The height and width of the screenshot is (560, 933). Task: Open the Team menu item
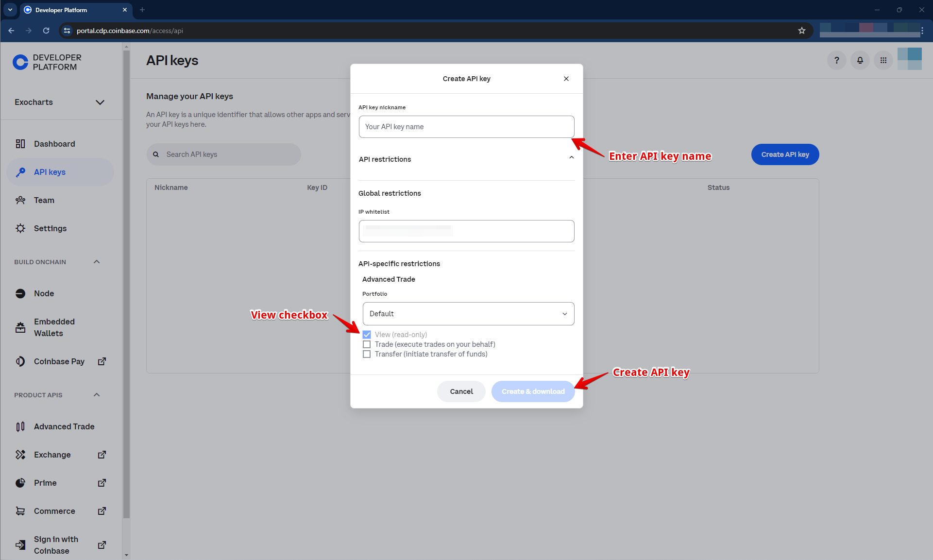coord(60,200)
